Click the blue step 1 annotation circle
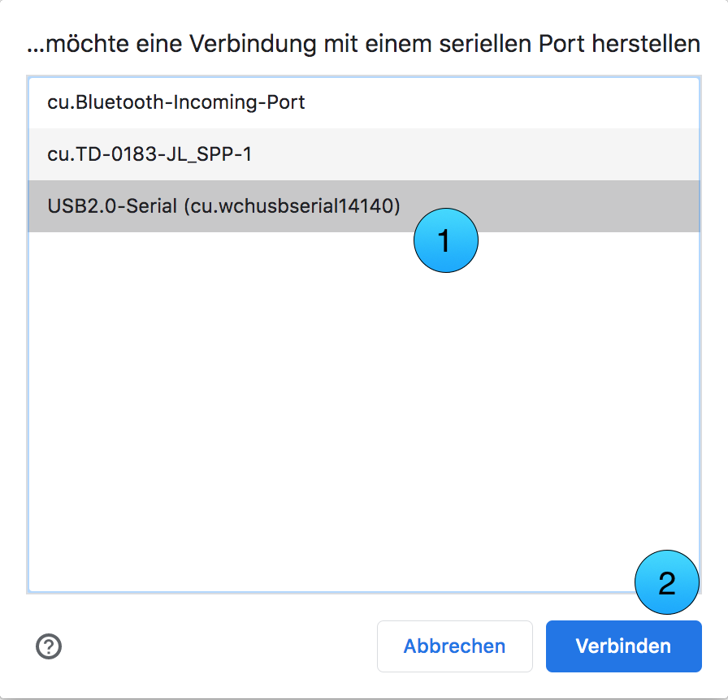 point(446,240)
